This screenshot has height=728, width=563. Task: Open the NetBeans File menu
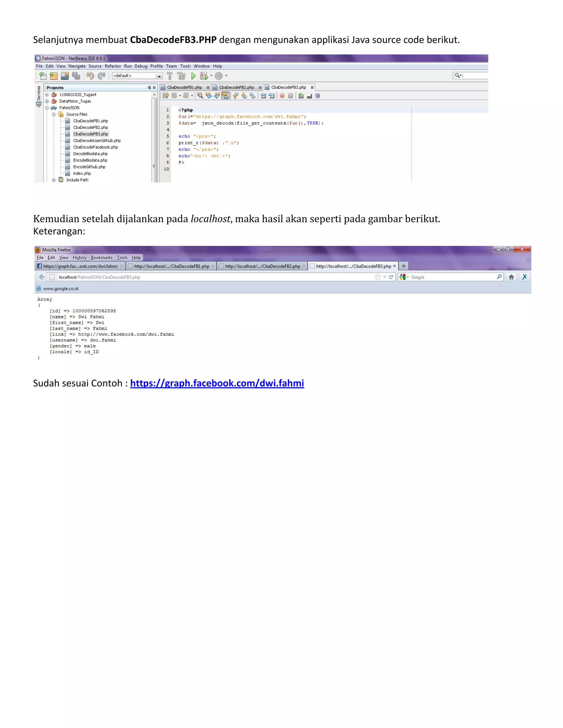point(39,66)
